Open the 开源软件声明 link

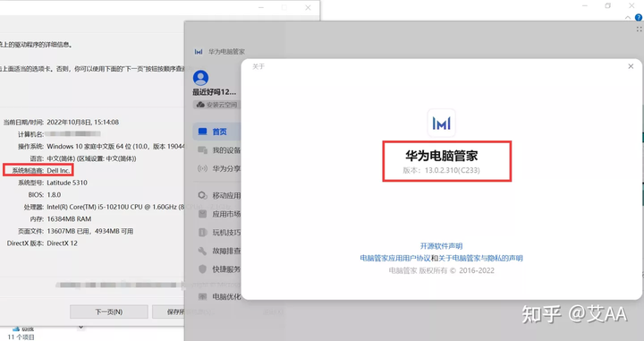441,246
